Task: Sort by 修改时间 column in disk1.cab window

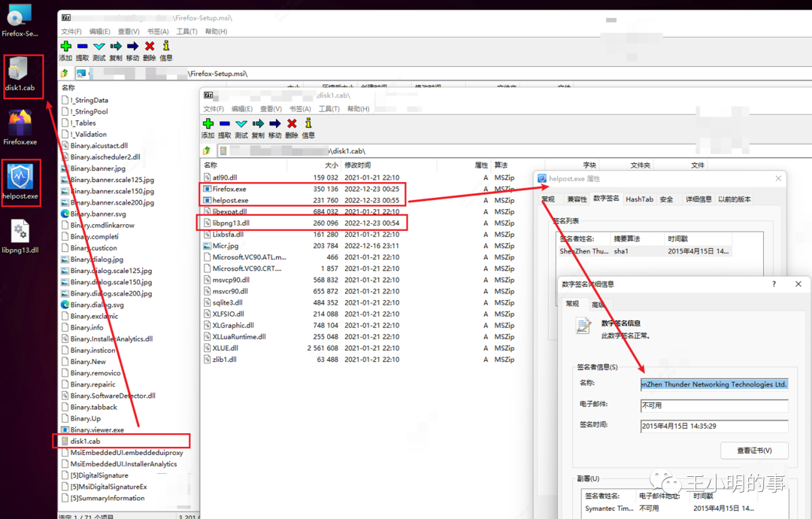Action: 359,165
